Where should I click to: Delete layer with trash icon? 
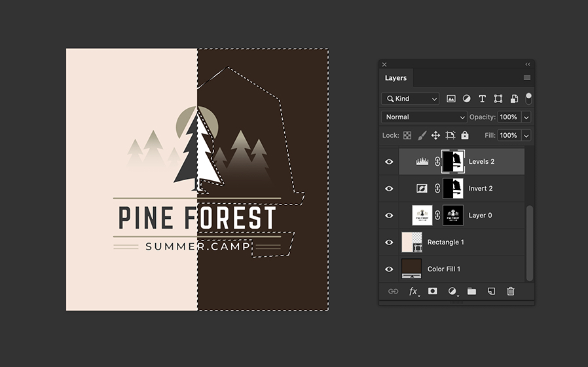click(x=511, y=292)
